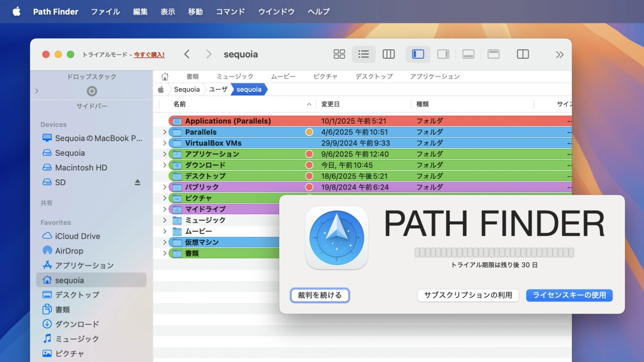
Task: Toggle the bottom shelf panel
Action: tap(468, 54)
